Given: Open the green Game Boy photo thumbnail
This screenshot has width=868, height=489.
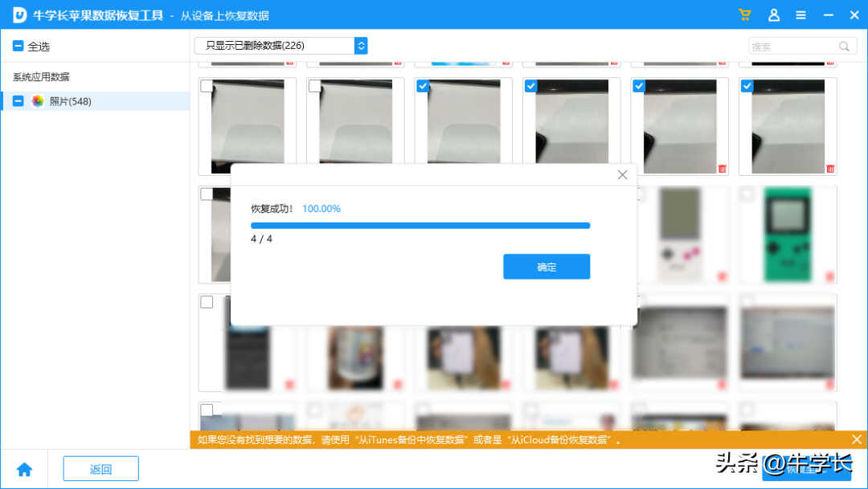Looking at the screenshot, I should [787, 234].
